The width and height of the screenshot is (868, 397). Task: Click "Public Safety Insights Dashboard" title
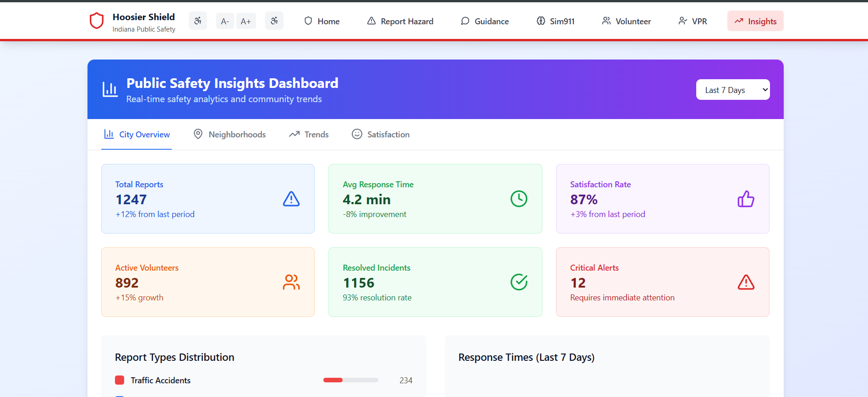[x=232, y=83]
